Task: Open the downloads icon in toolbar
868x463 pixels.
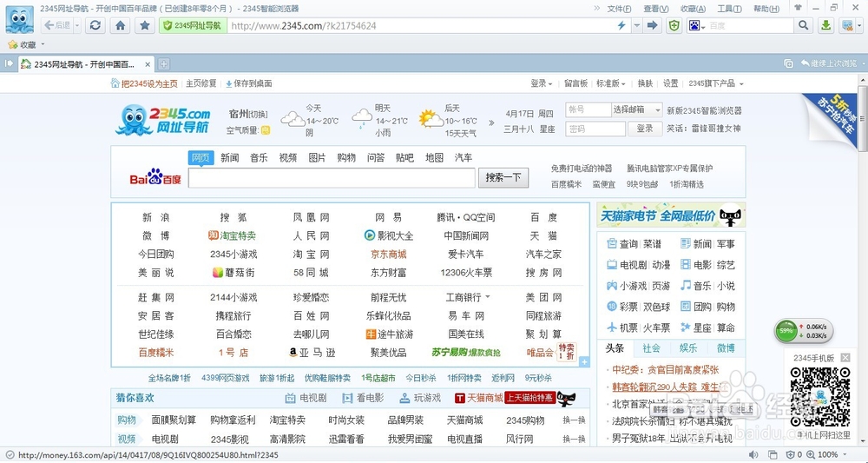Action: click(826, 25)
